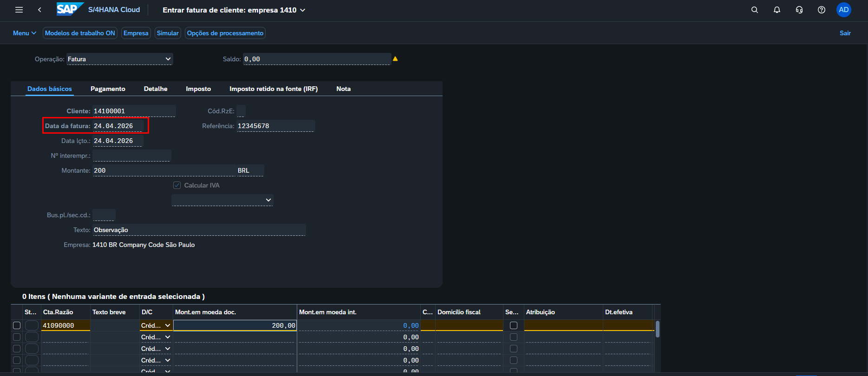Switch to the Dados básicos tab
Image resolution: width=868 pixels, height=376 pixels.
click(50, 89)
